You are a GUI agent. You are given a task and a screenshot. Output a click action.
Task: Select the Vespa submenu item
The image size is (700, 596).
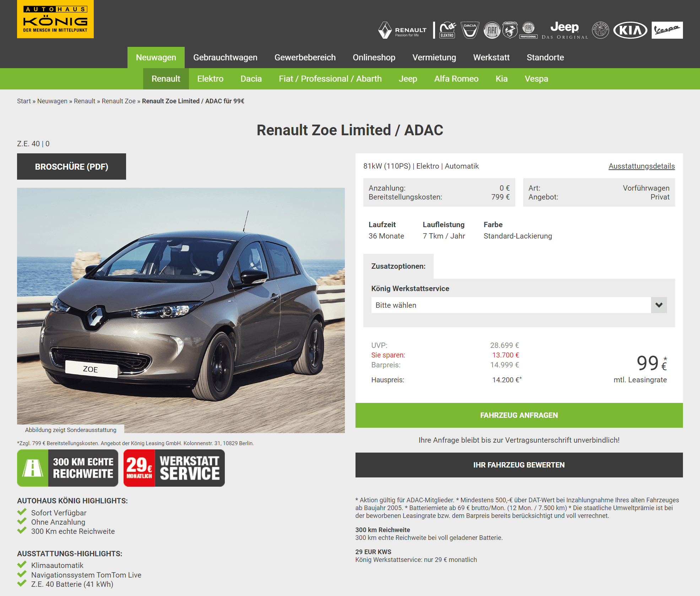coord(536,79)
